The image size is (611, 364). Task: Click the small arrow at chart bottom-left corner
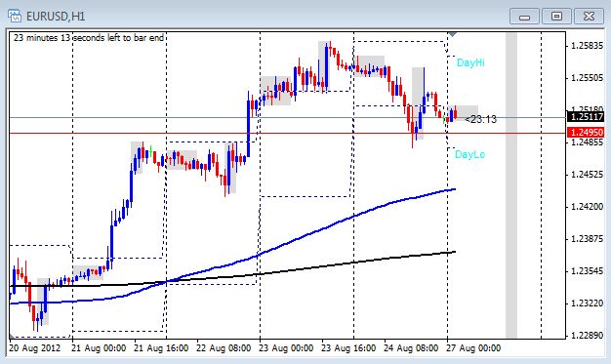pos(13,336)
